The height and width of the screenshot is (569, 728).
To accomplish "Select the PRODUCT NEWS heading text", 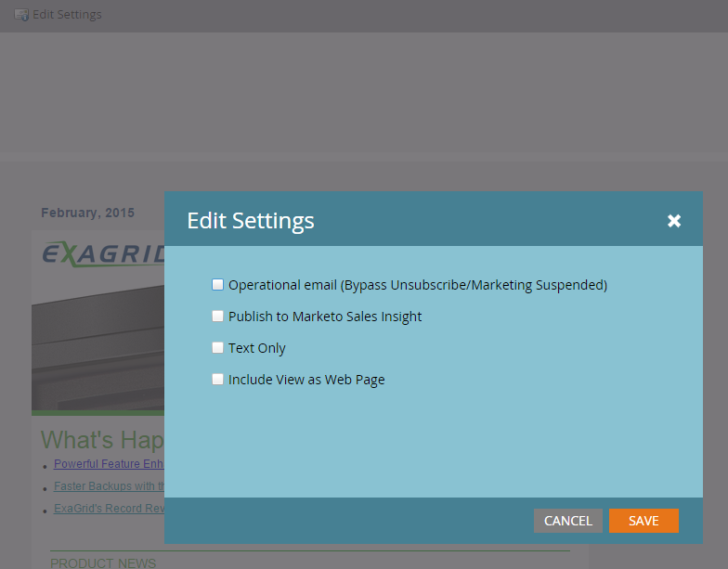I will (x=103, y=563).
